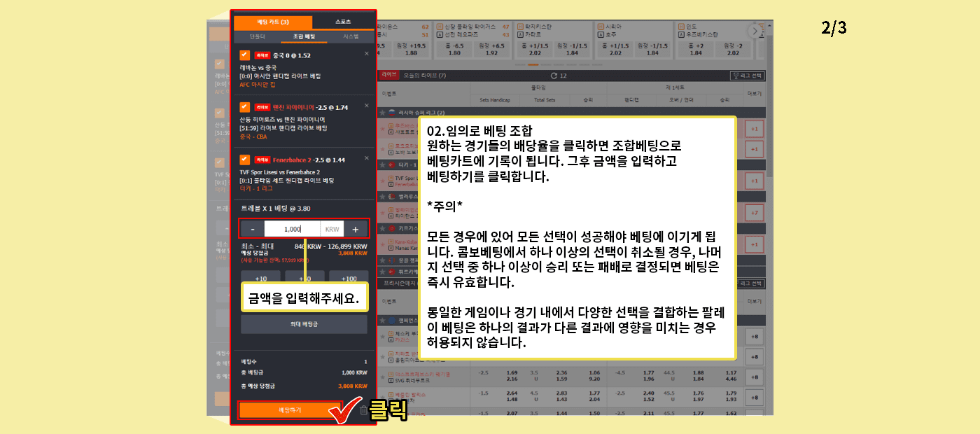
Task: Expand more markets with +7 button
Action: (754, 213)
